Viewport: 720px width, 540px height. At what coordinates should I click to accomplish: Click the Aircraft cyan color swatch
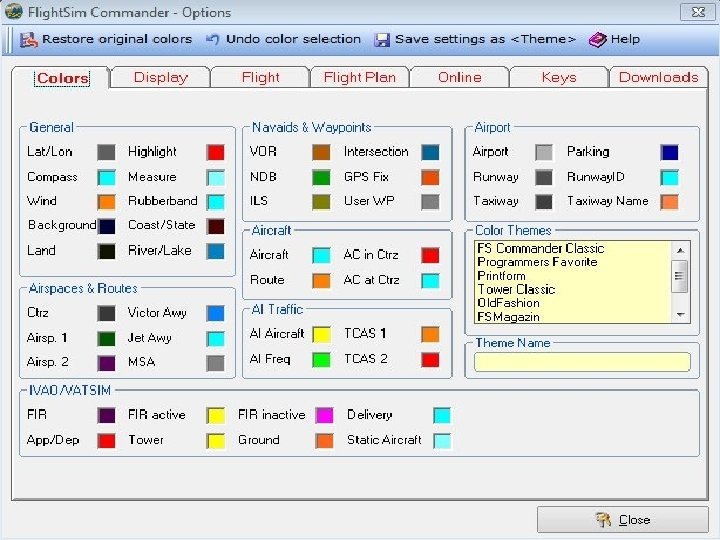coord(321,256)
